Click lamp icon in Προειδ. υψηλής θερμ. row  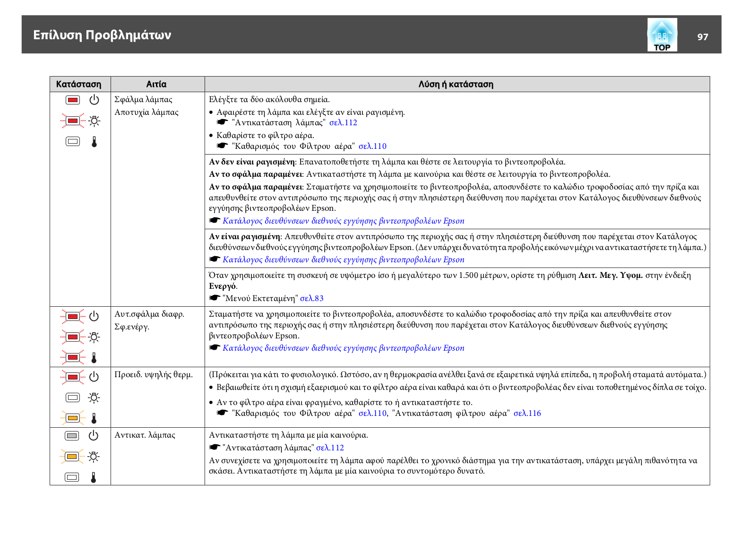[94, 397]
